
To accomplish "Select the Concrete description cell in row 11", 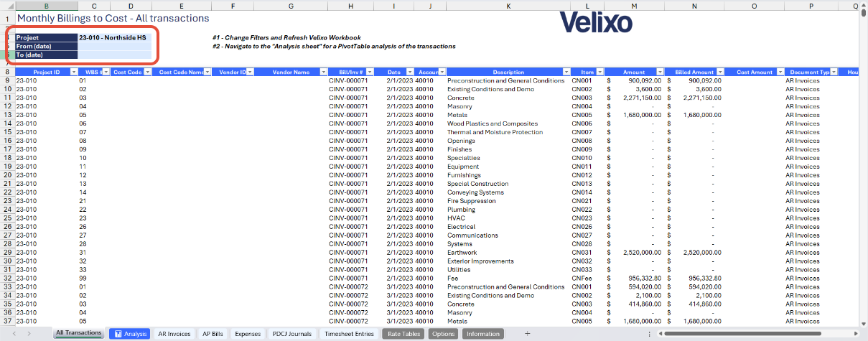I will [508, 98].
